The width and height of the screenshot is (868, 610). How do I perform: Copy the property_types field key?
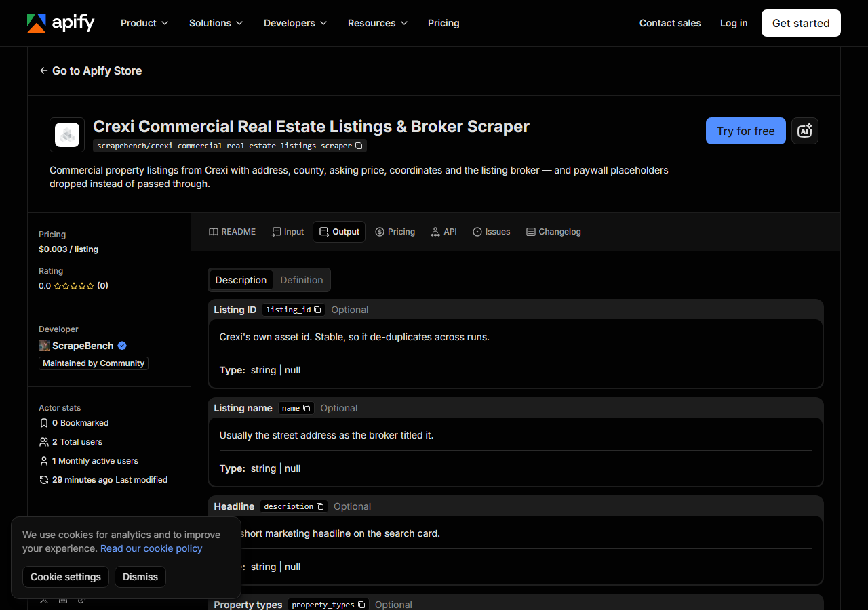tap(361, 605)
